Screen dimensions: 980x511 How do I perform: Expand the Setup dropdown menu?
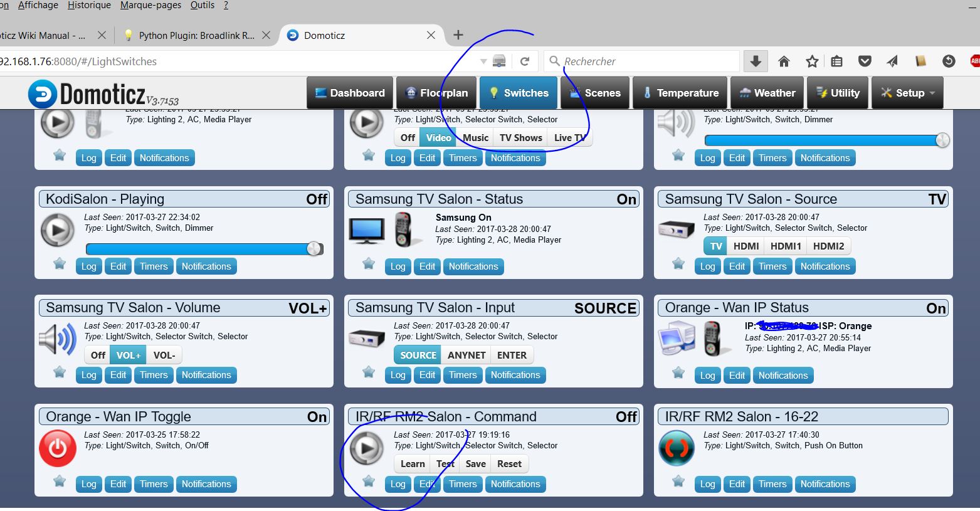point(908,93)
